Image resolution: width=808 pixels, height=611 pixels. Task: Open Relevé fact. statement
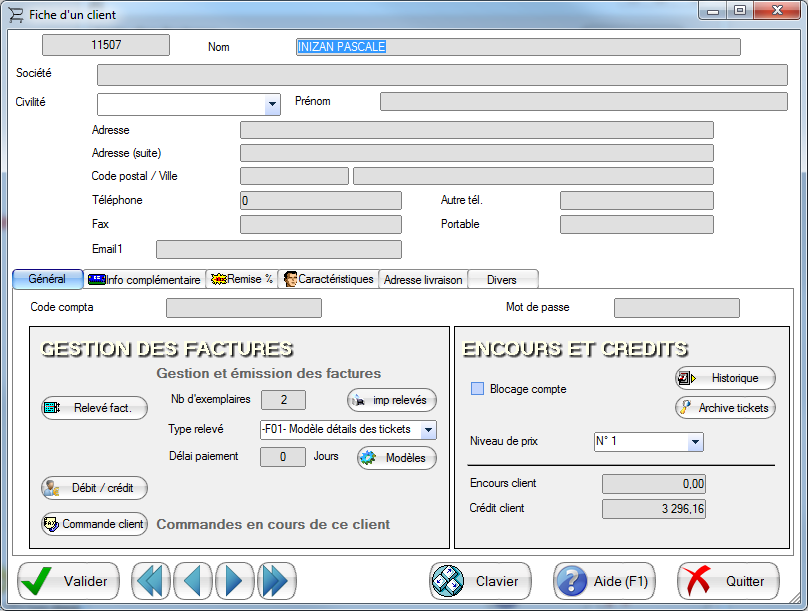[x=94, y=408]
